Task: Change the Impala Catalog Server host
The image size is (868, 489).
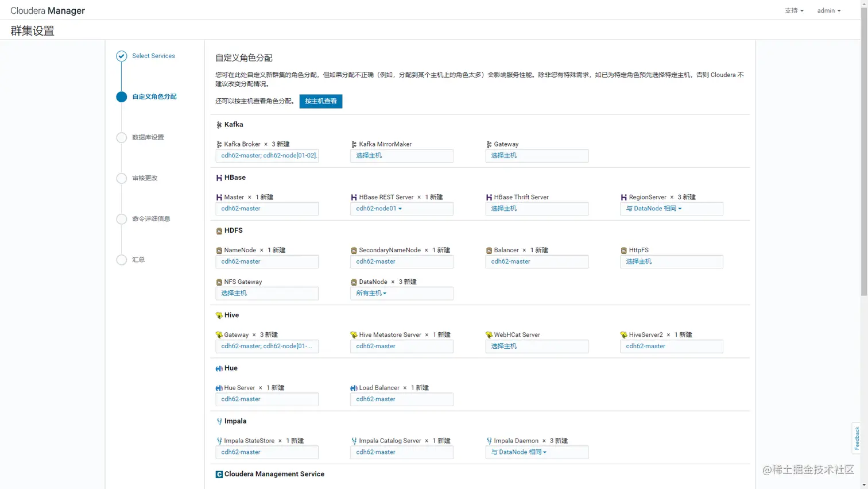Action: click(401, 452)
